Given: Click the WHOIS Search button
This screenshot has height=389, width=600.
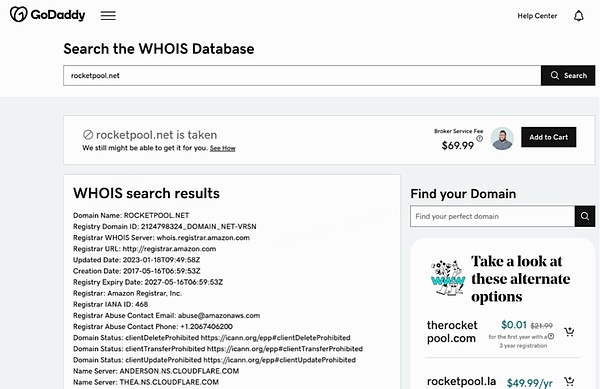Looking at the screenshot, I should (568, 75).
